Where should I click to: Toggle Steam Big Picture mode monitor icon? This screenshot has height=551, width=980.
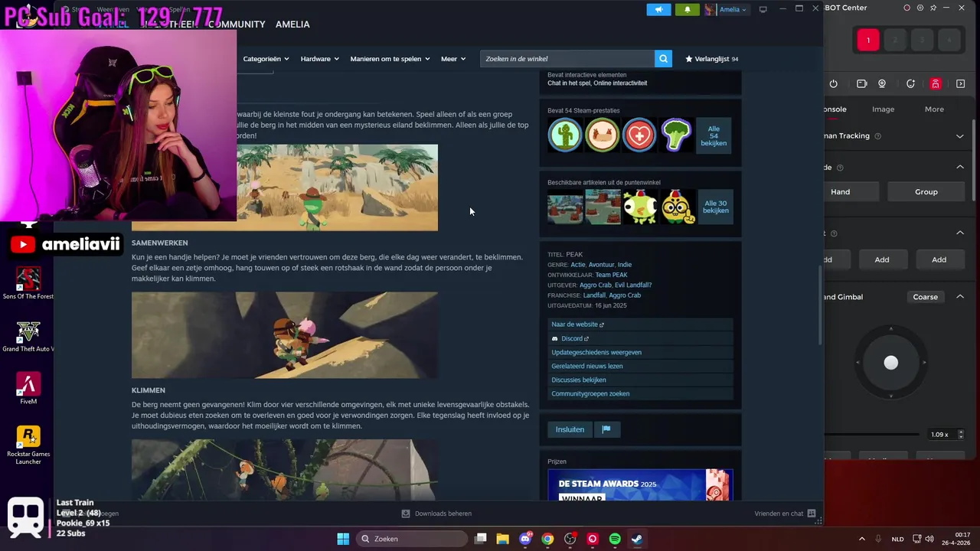[x=763, y=9]
